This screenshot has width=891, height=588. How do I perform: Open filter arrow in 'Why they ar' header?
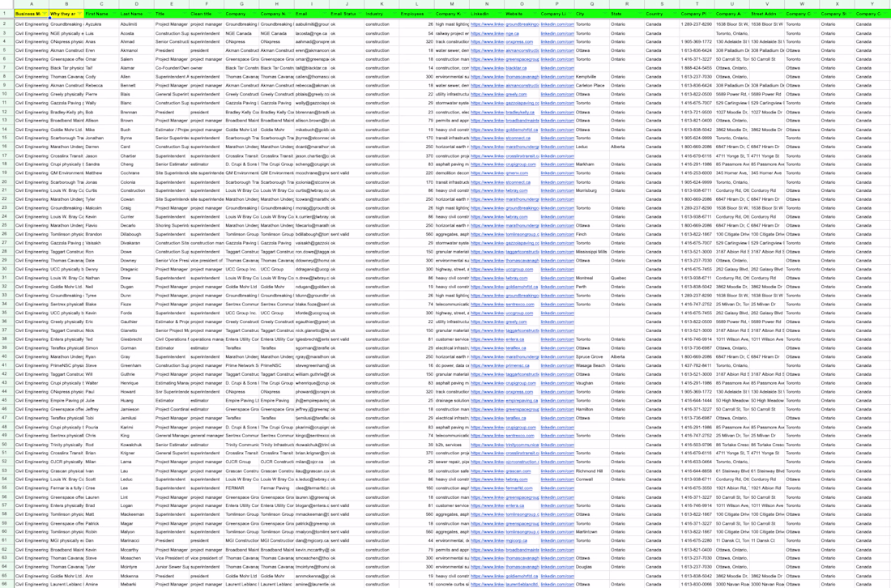(79, 14)
